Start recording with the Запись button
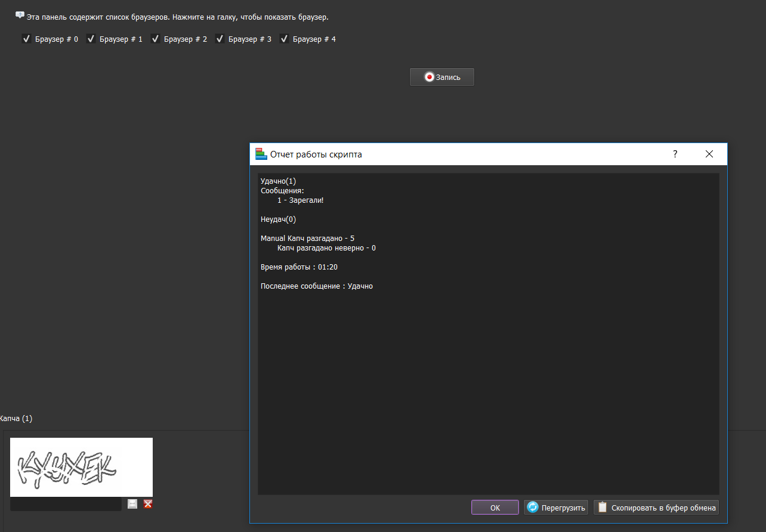 tap(441, 77)
